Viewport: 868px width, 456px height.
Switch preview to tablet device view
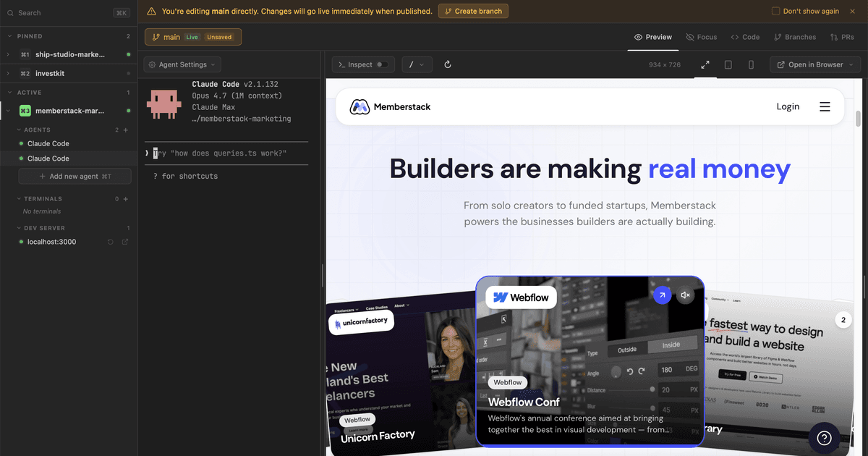pos(728,64)
